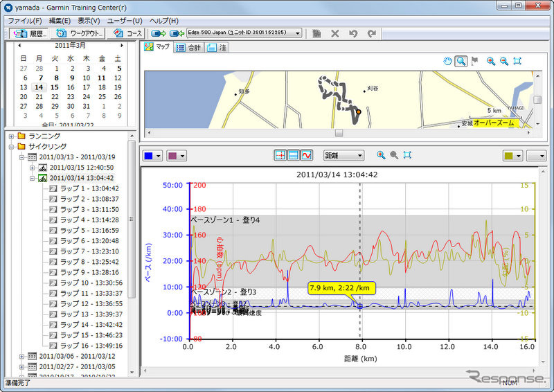Expand the ランニング folder in tree
This screenshot has height=392, width=554.
pyautogui.click(x=12, y=136)
